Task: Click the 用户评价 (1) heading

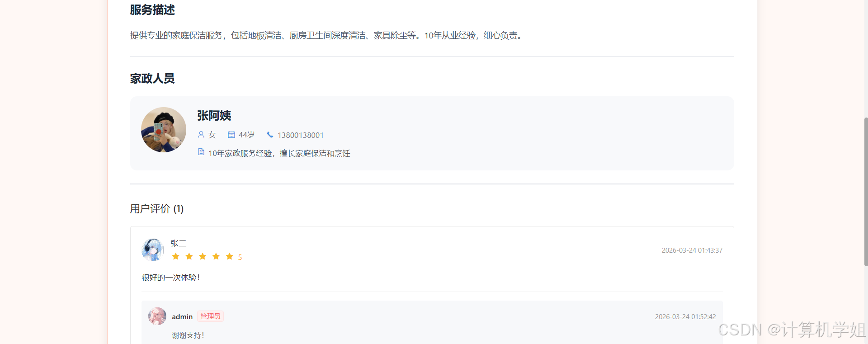Action: point(157,209)
